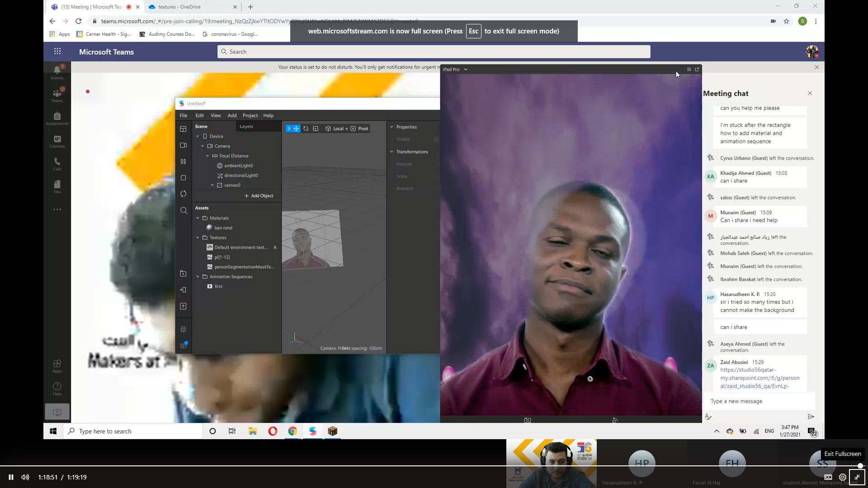Pause the video playback

click(11, 477)
